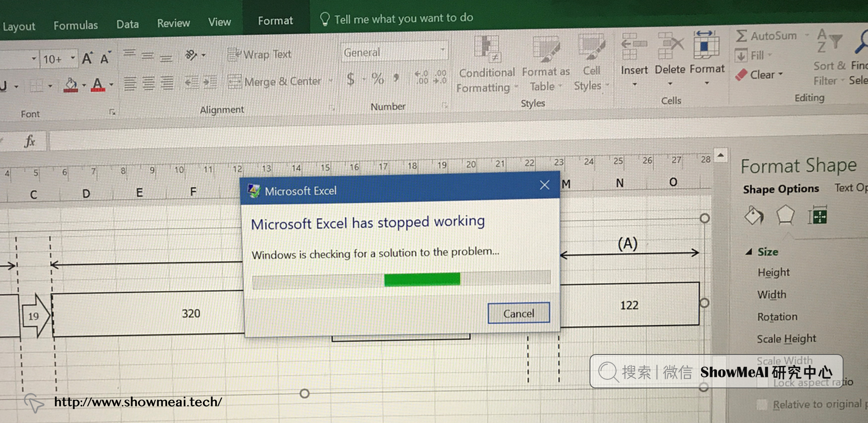Click the green progress bar in dialog
This screenshot has width=868, height=423.
point(422,279)
